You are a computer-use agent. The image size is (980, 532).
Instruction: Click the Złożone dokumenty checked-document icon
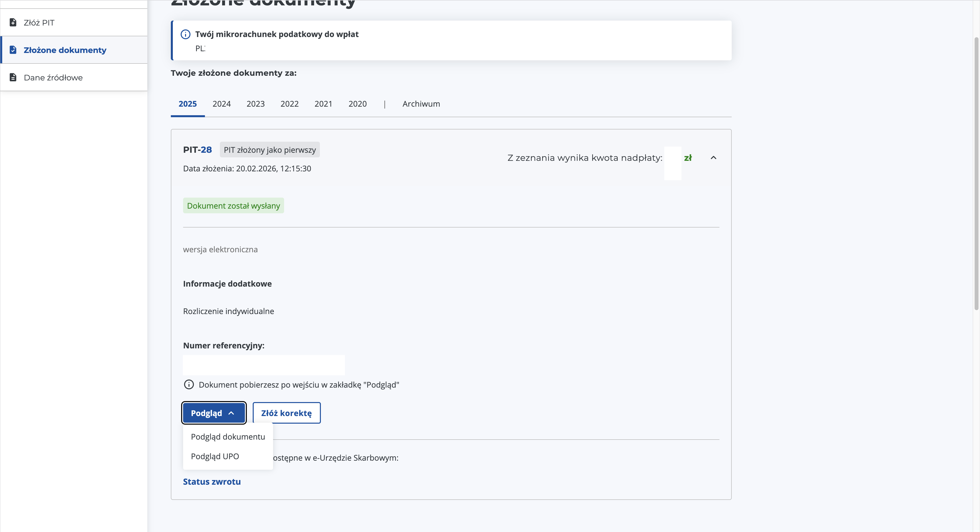coord(13,50)
